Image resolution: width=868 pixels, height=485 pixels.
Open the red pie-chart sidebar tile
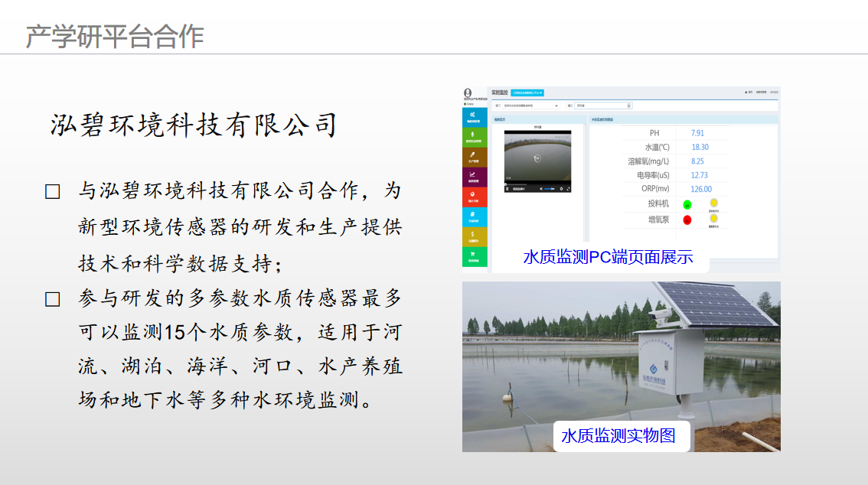(x=475, y=197)
